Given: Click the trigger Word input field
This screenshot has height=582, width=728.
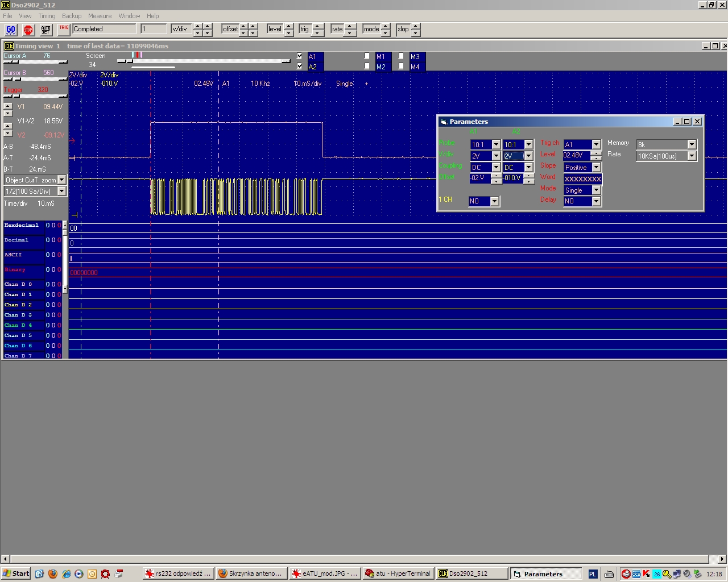Looking at the screenshot, I should pos(582,179).
